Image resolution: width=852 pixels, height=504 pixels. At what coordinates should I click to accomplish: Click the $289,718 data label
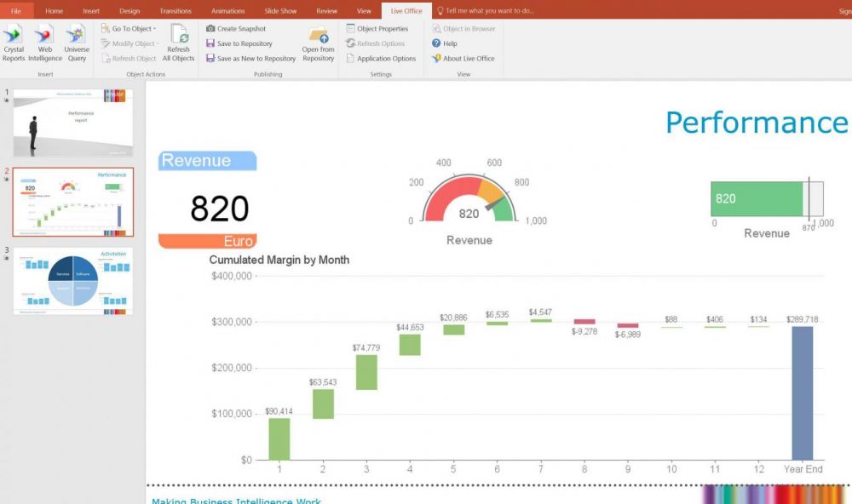(802, 319)
